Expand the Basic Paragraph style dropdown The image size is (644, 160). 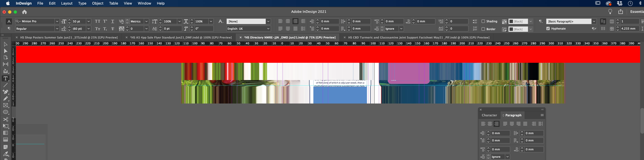[x=594, y=21]
